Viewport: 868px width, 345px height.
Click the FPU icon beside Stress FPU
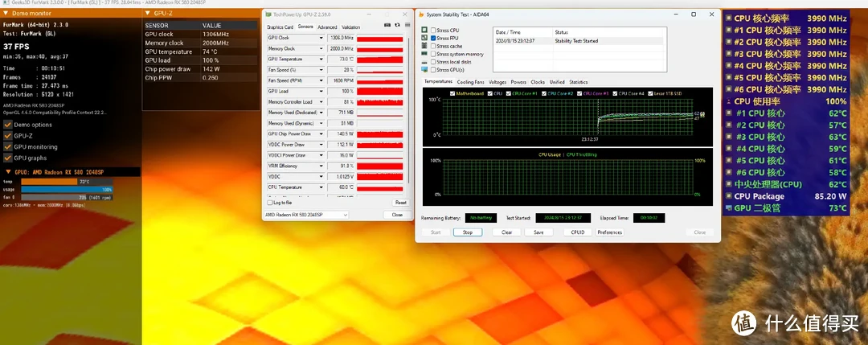tap(424, 39)
